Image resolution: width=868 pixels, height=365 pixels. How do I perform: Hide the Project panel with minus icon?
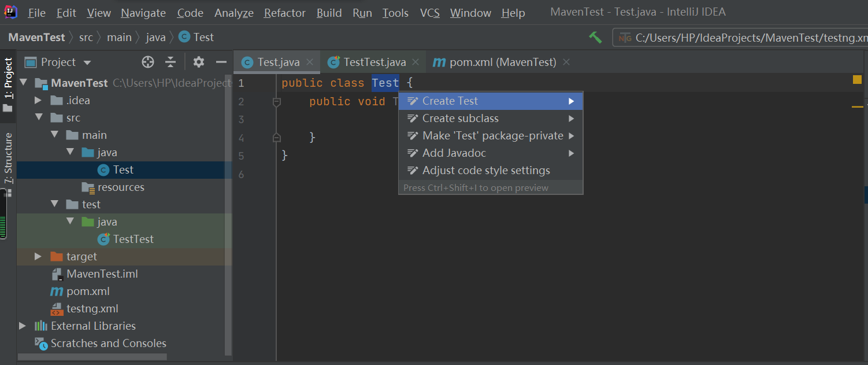point(221,62)
